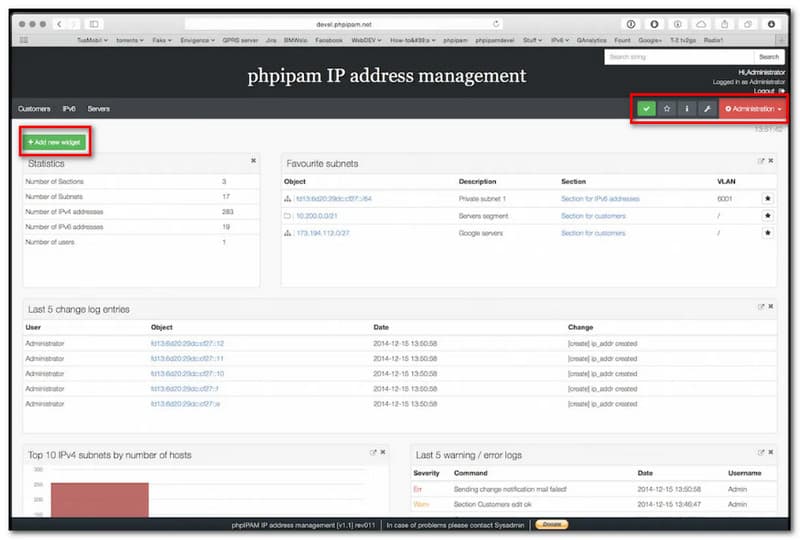800x540 pixels.
Task: Expand the Administration dropdown menu
Action: [752, 108]
